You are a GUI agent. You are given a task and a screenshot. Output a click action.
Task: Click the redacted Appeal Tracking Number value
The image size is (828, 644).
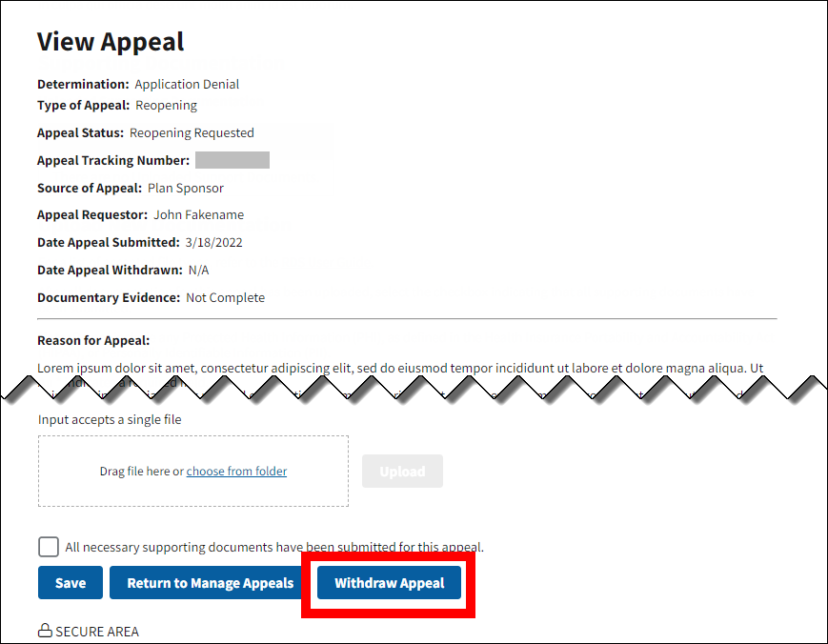point(232,160)
